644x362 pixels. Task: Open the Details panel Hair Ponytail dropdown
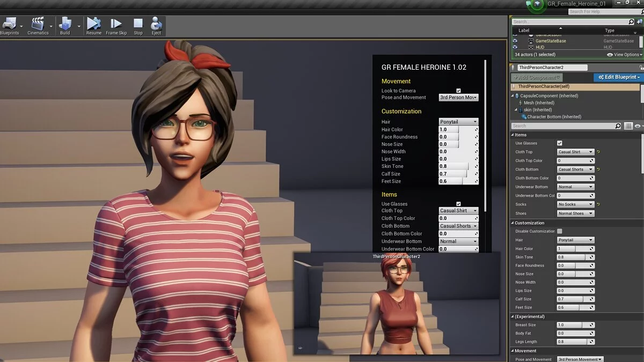pyautogui.click(x=575, y=240)
